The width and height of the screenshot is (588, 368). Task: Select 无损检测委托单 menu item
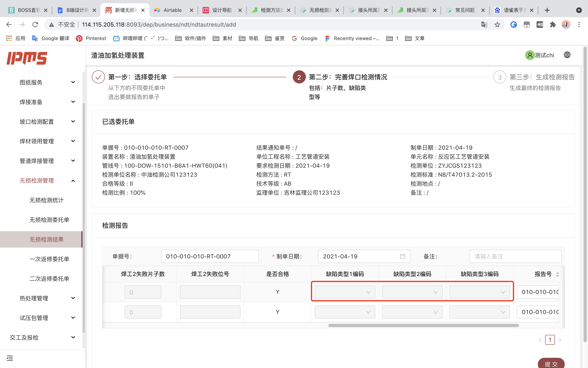49,220
